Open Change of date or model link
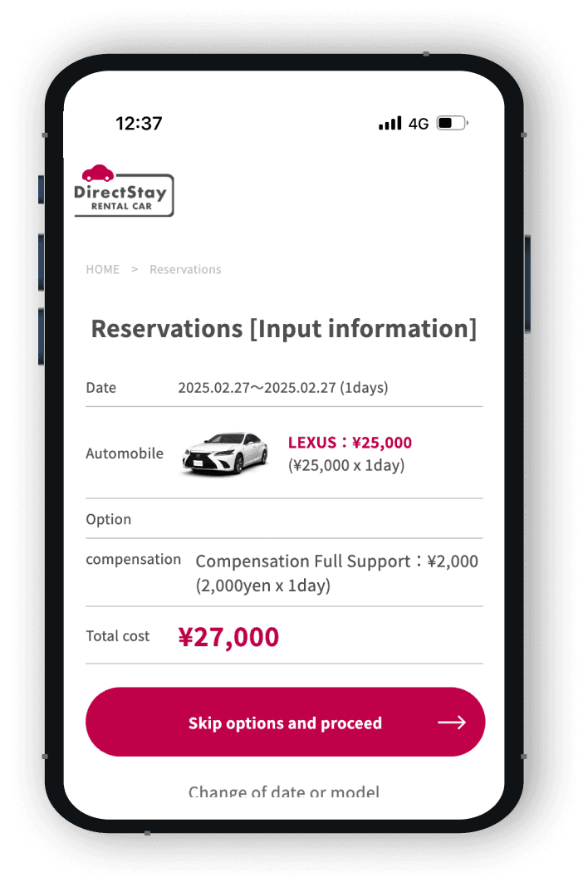 pos(283,791)
